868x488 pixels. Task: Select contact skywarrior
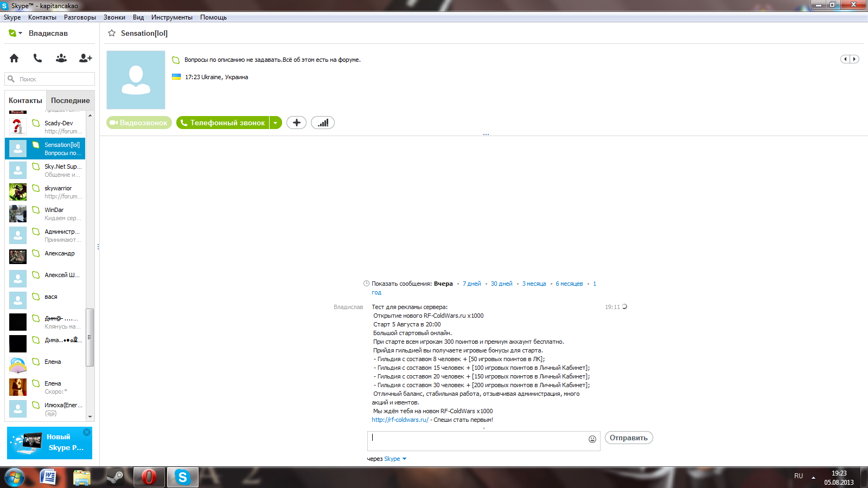pos(45,192)
